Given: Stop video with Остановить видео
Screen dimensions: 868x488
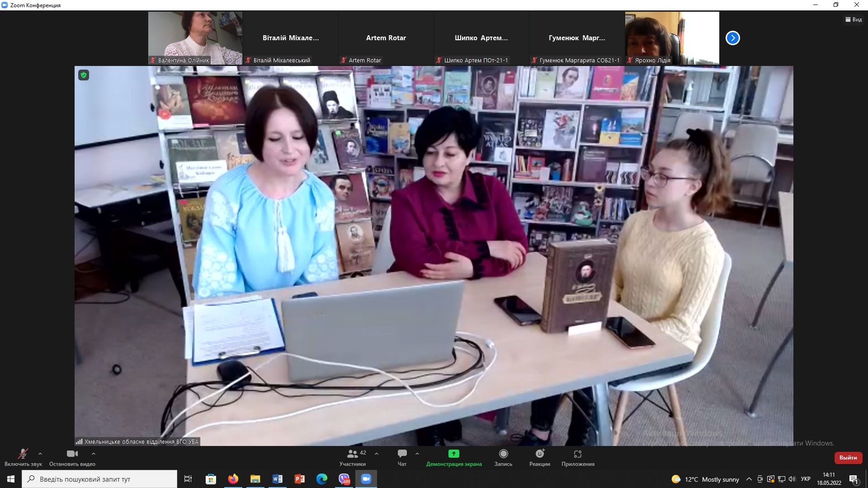Looking at the screenshot, I should pos(72,454).
